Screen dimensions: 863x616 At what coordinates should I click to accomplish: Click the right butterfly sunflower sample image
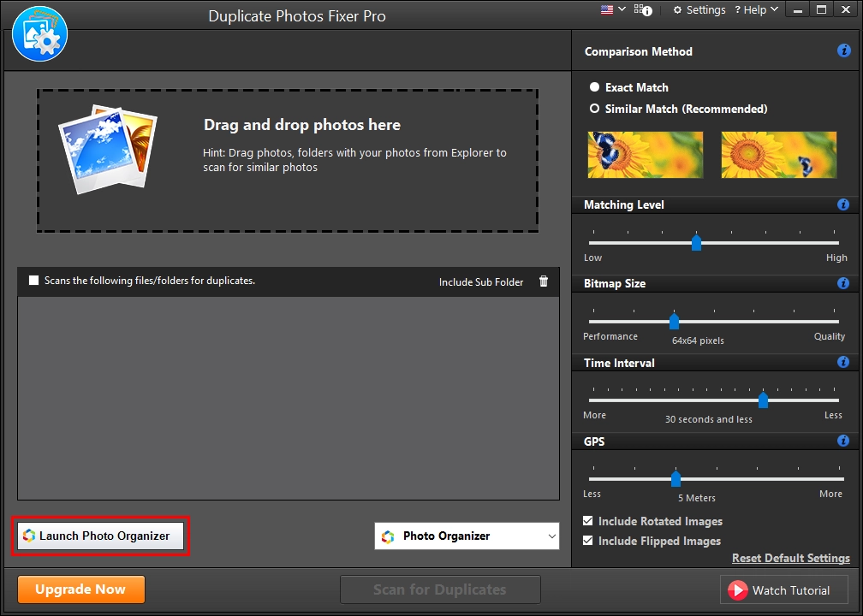click(x=779, y=155)
